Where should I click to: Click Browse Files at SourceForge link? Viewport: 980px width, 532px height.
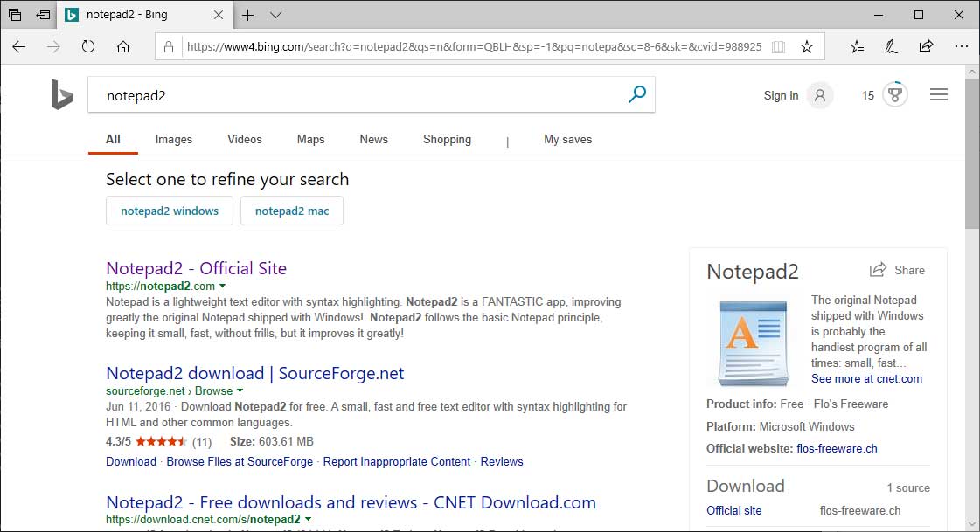click(x=240, y=461)
